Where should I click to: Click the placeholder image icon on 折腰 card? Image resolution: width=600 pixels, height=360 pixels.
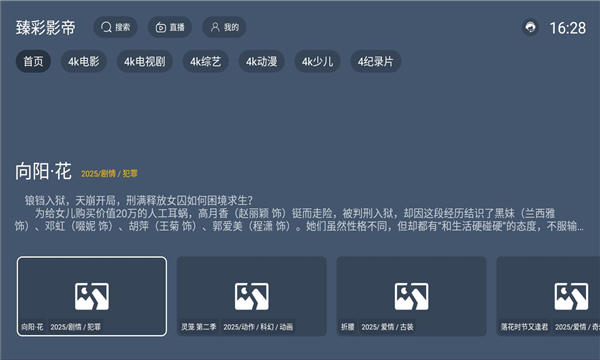(412, 296)
